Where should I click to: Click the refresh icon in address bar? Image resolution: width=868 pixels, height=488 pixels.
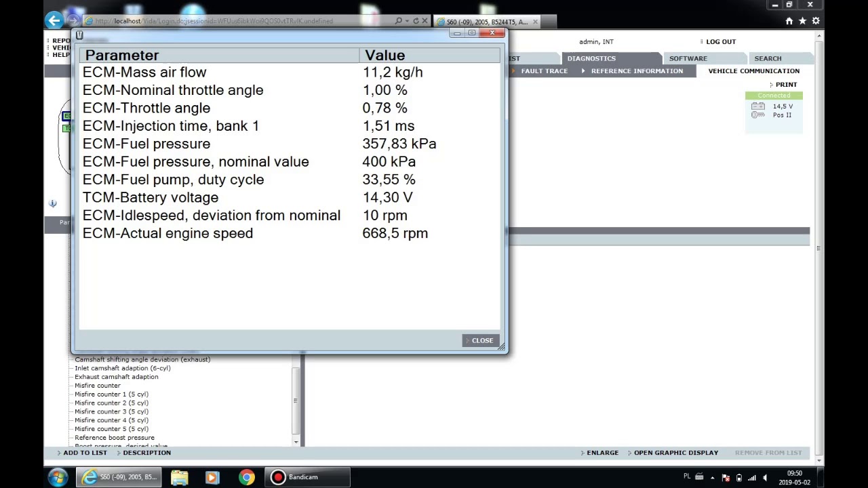pos(416,21)
